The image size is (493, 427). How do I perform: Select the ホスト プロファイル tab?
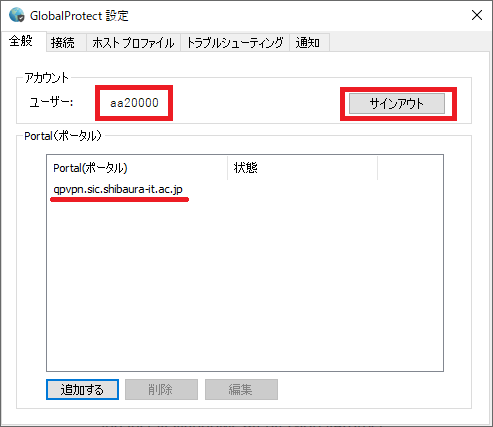(133, 43)
